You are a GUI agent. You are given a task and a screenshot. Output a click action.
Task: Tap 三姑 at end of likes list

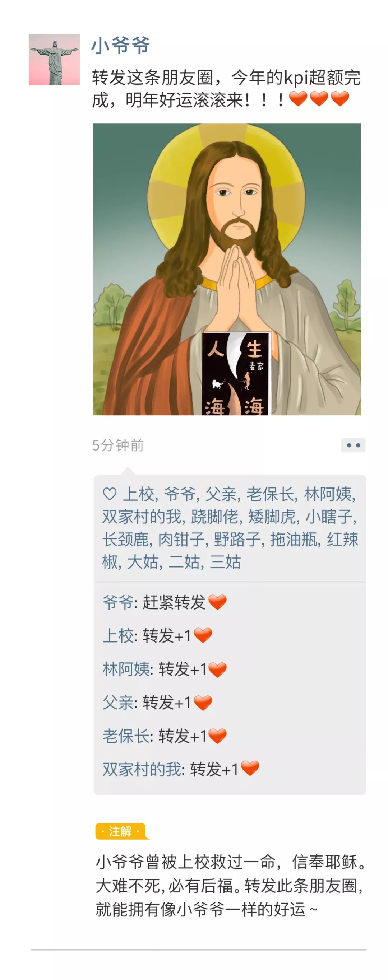[225, 562]
